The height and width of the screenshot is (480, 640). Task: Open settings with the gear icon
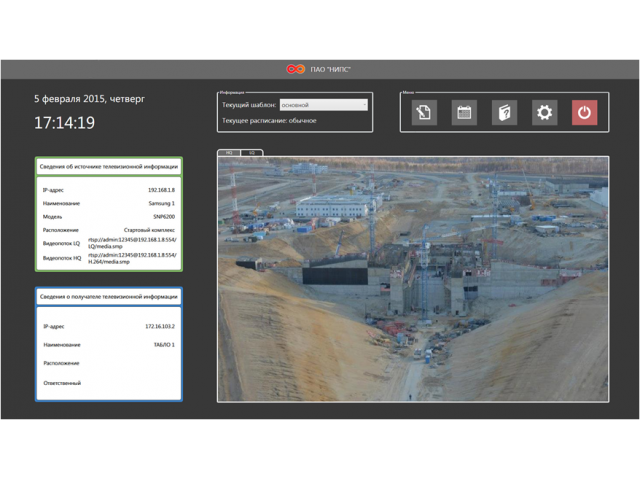[x=544, y=113]
